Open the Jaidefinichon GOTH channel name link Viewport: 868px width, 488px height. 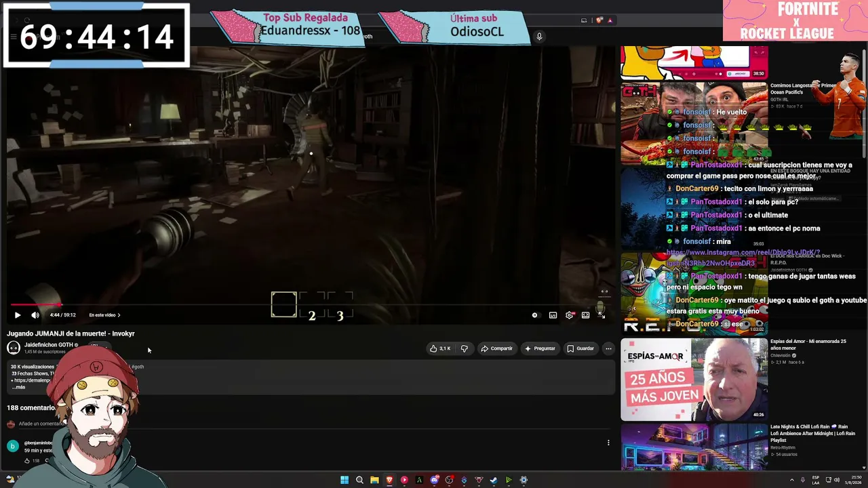48,345
